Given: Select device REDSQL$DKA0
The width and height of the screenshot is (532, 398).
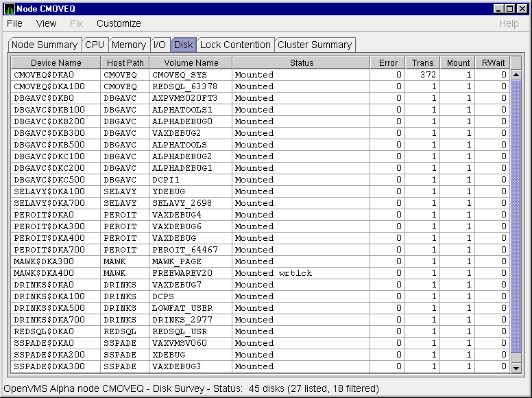Looking at the screenshot, I should tap(44, 331).
